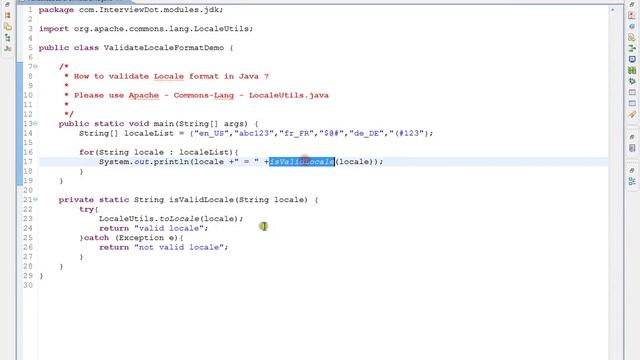Image resolution: width=640 pixels, height=360 pixels.
Task: Click the return "not valid locale" statement
Action: (163, 247)
